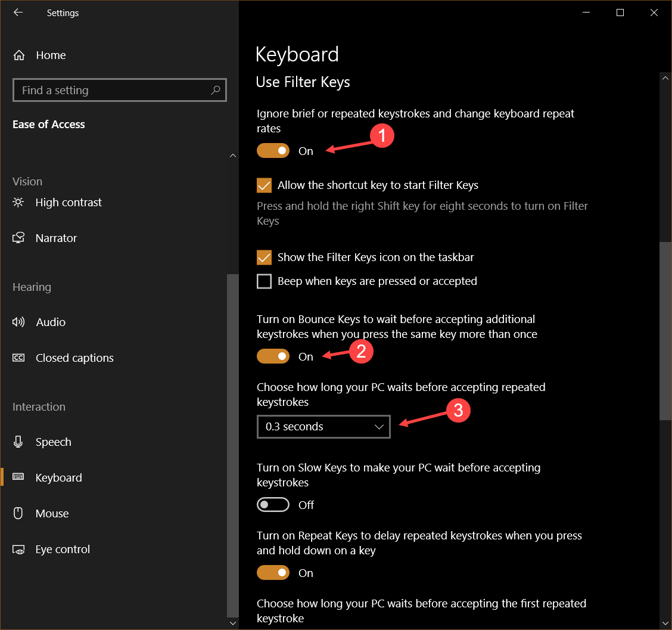Turn off the Repeat Keys toggle
The width and height of the screenshot is (672, 630).
(x=273, y=573)
